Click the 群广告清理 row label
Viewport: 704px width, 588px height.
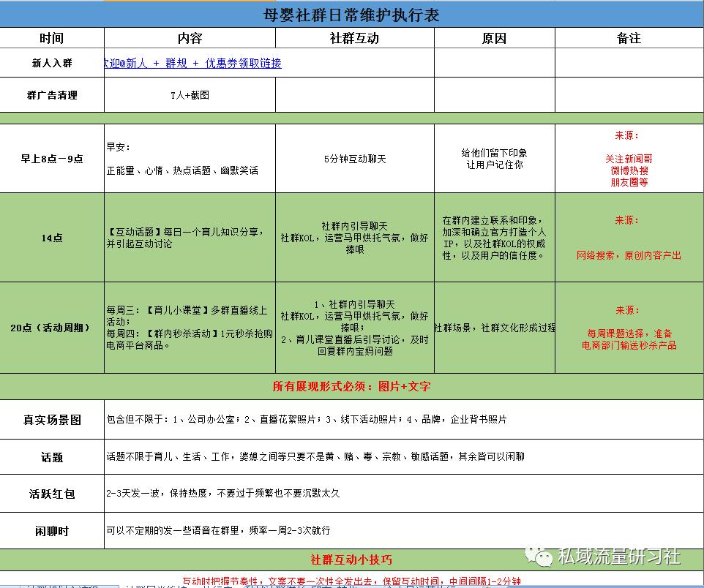click(51, 95)
